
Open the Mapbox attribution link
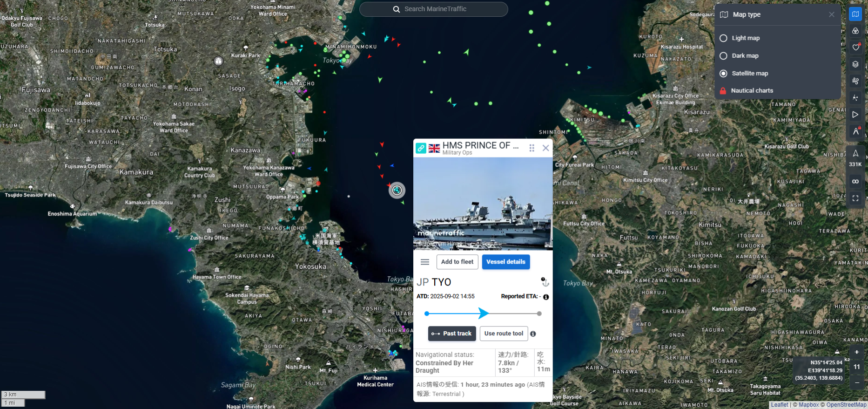pyautogui.click(x=809, y=405)
